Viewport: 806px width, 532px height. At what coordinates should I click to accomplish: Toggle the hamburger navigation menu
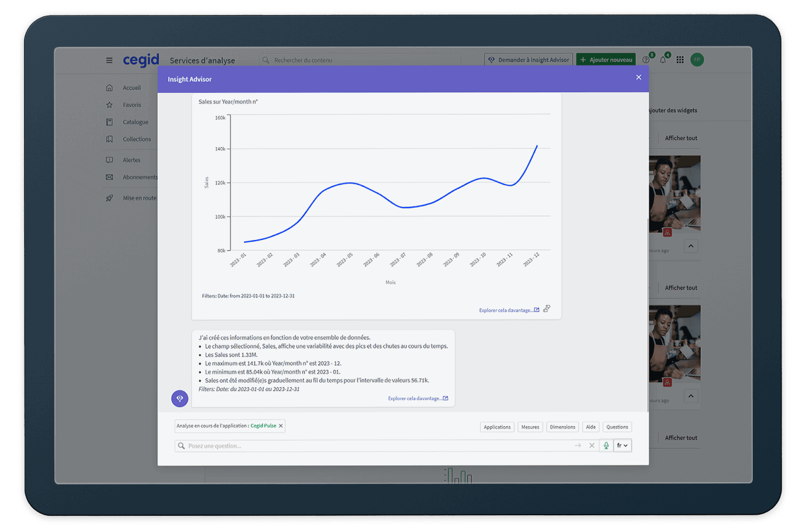109,60
